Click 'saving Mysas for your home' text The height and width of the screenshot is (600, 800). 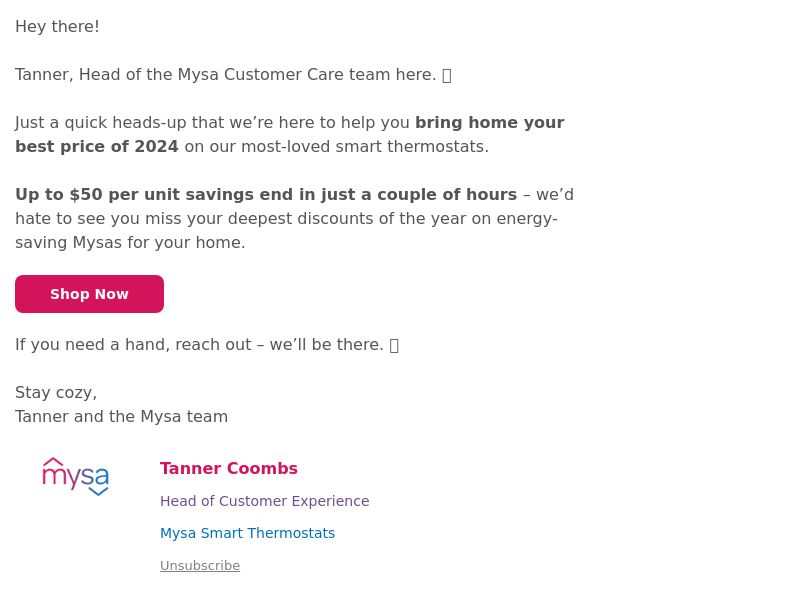click(130, 243)
